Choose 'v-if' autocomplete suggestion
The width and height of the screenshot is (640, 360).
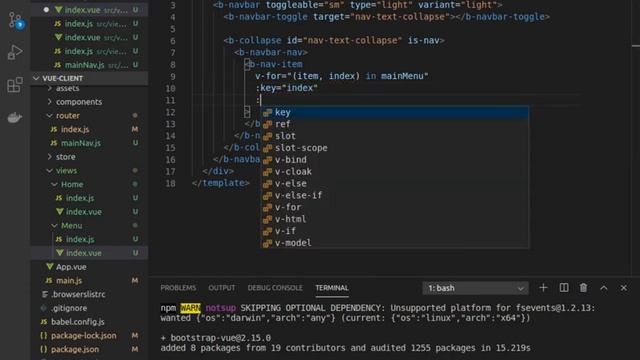click(x=395, y=231)
